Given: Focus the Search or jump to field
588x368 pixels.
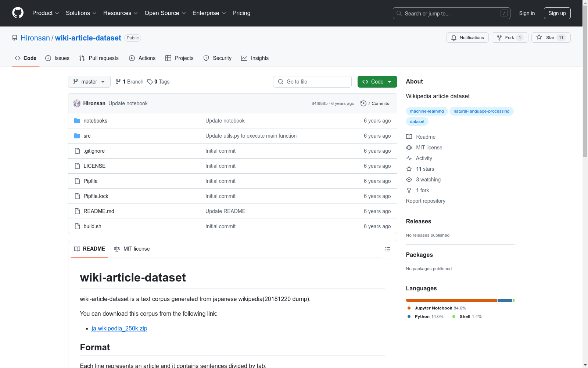Looking at the screenshot, I should pyautogui.click(x=452, y=13).
